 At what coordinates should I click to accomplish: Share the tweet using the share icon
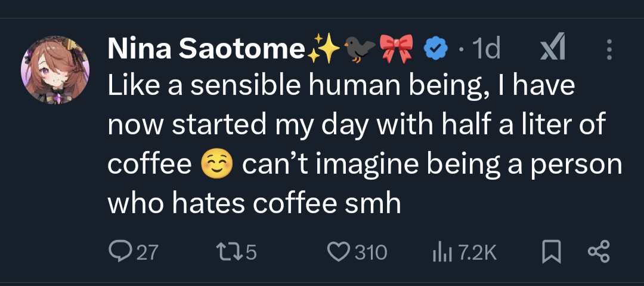pos(598,253)
